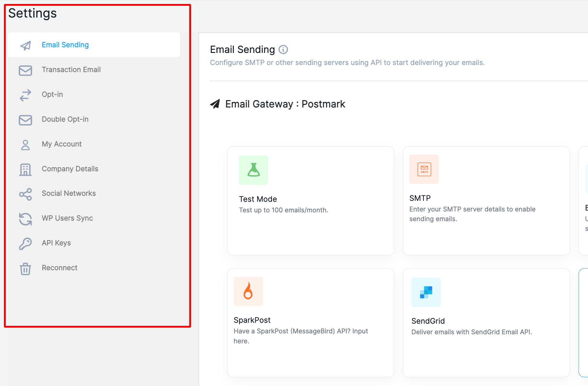Pick the SparkPost gateway card
588x386 pixels.
click(310, 322)
